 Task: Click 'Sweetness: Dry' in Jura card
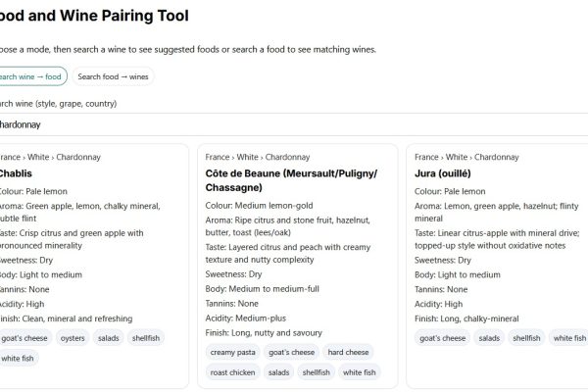pyautogui.click(x=443, y=260)
